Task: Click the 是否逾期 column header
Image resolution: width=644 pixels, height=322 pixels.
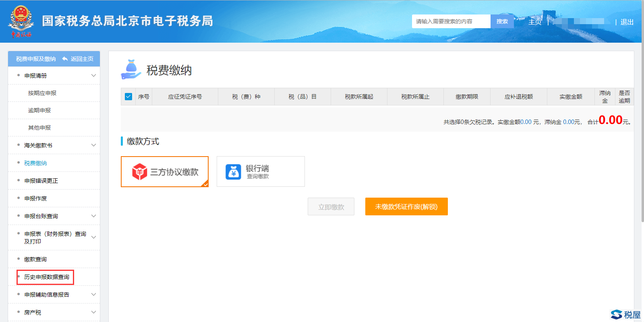Action: tap(624, 97)
